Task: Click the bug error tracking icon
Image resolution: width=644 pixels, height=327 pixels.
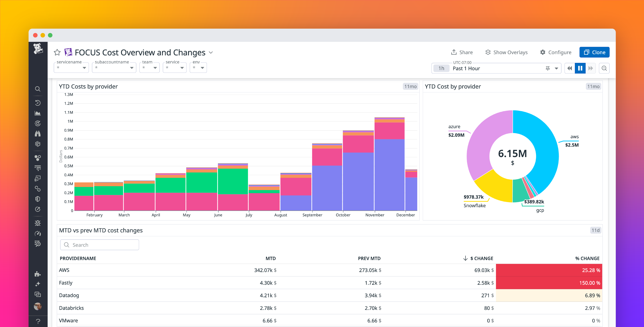Action: click(38, 223)
